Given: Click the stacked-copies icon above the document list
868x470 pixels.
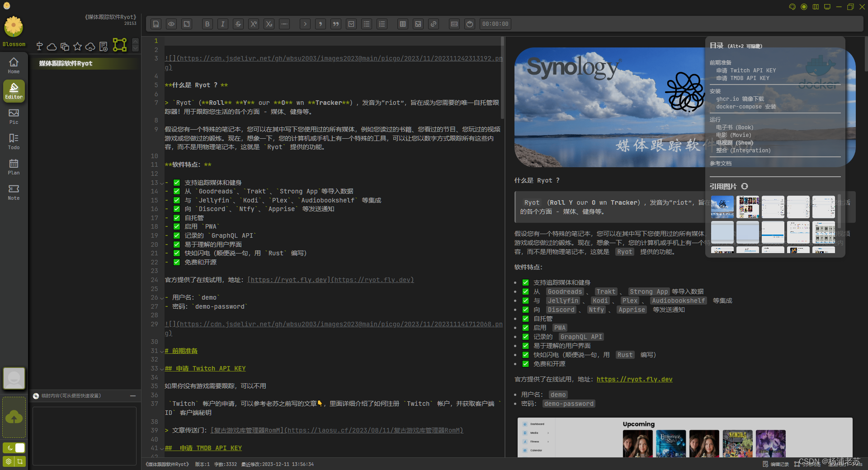Looking at the screenshot, I should click(x=65, y=47).
